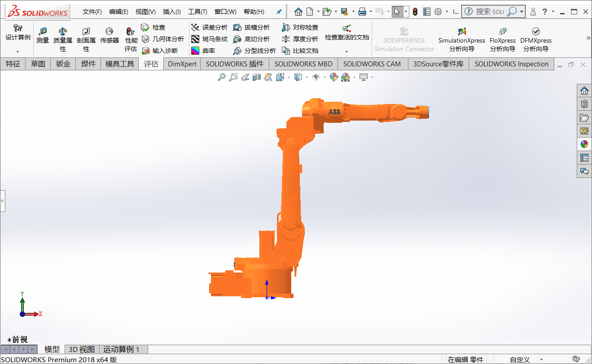Expand 检查激活的文档 dropdown arrow
The image size is (592, 364).
346,52
